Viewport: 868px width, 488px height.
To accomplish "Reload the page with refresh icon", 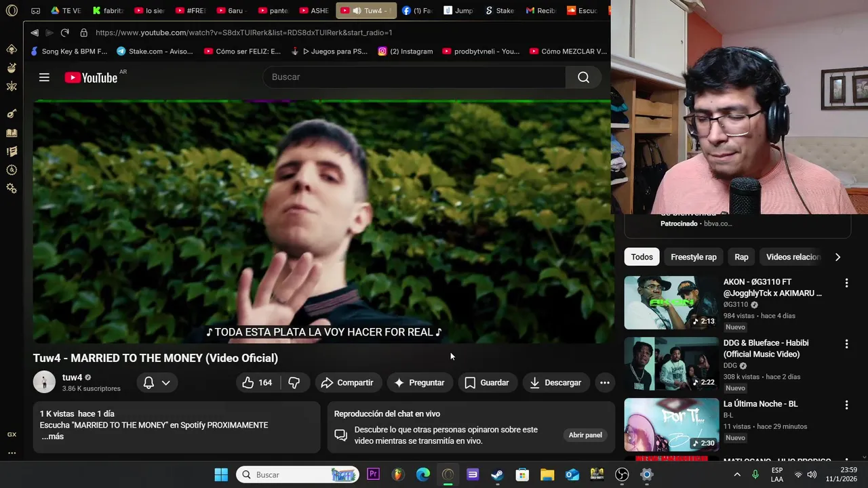I will [x=65, y=33].
